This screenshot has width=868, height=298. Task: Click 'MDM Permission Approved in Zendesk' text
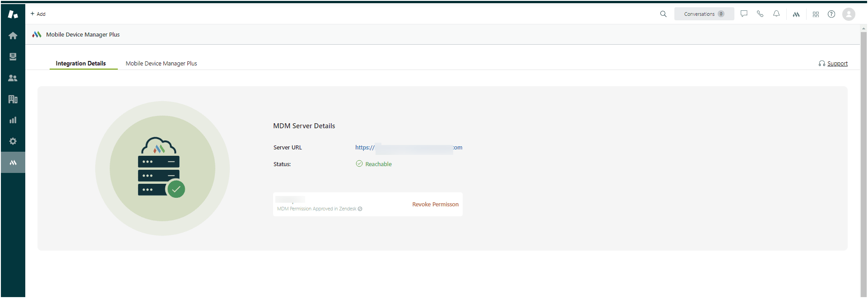coord(316,209)
